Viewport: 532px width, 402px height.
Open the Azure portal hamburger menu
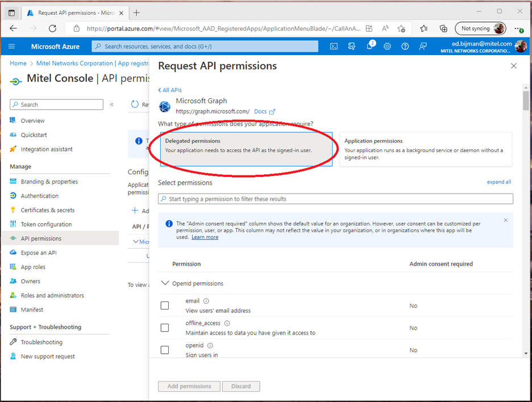[x=12, y=47]
